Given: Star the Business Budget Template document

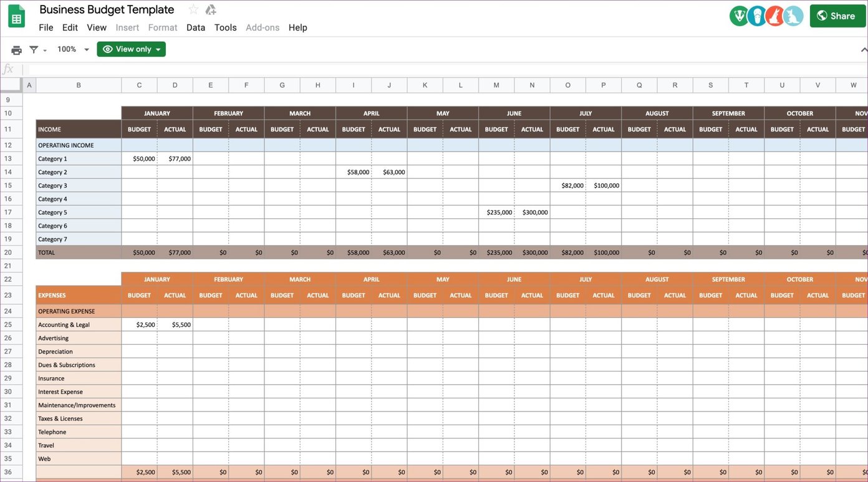Looking at the screenshot, I should (193, 9).
